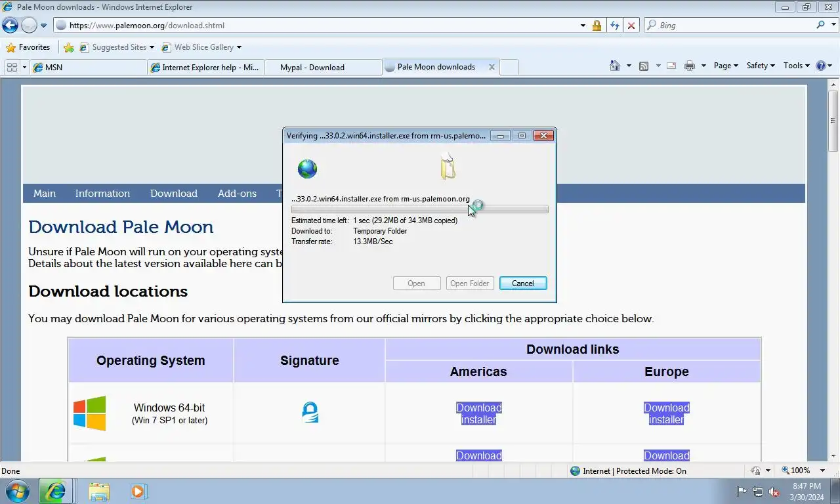Click the 100% zoom level button
Image resolution: width=840 pixels, height=504 pixels.
pos(796,471)
